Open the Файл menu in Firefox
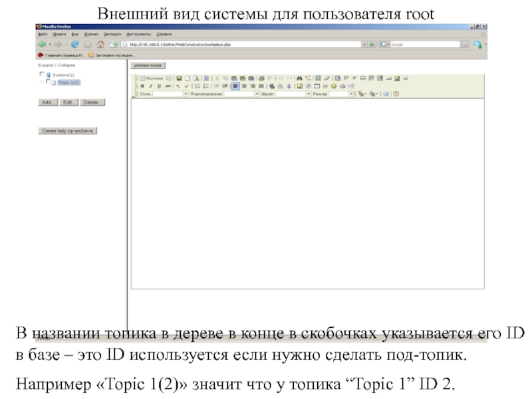This screenshot has height=399, width=532. coord(43,33)
